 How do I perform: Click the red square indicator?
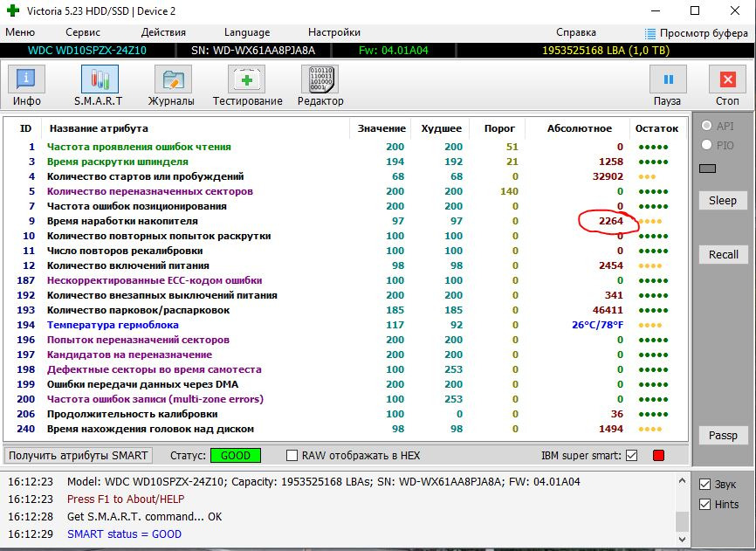point(658,456)
